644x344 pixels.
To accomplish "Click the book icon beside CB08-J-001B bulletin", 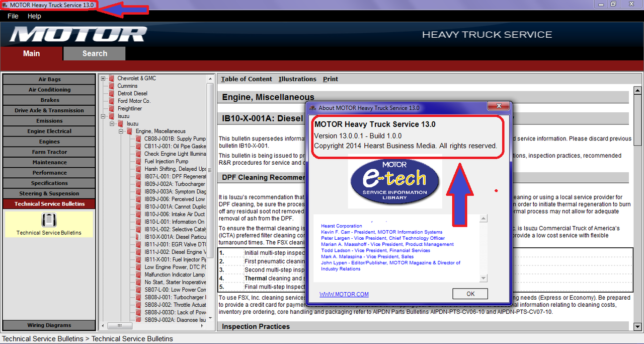I will click(139, 139).
